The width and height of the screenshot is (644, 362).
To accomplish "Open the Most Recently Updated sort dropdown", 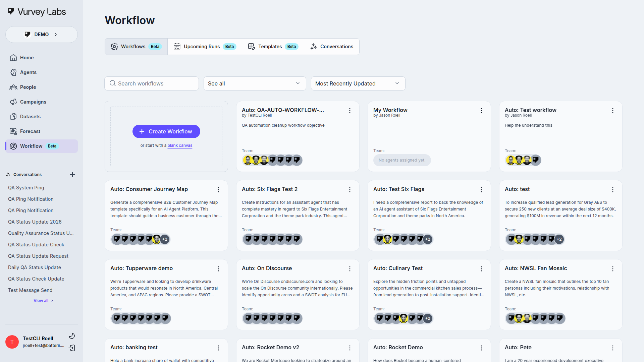I will tap(358, 83).
